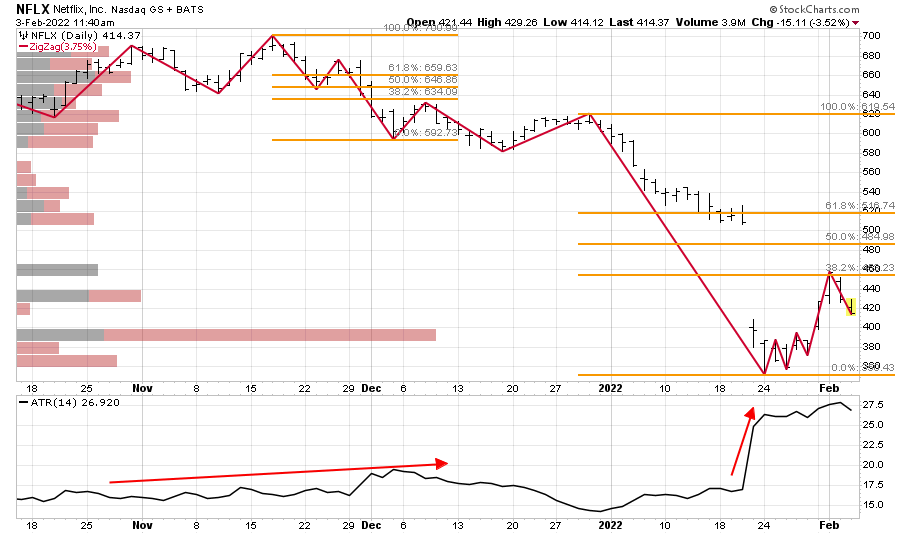Click the 2022 label on price panel date axis
The image size is (900, 534).
tap(610, 388)
